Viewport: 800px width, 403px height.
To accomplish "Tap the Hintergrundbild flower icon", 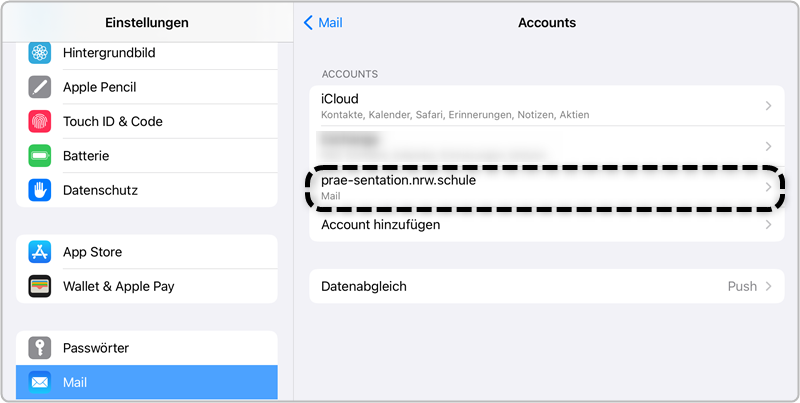I will tap(39, 53).
